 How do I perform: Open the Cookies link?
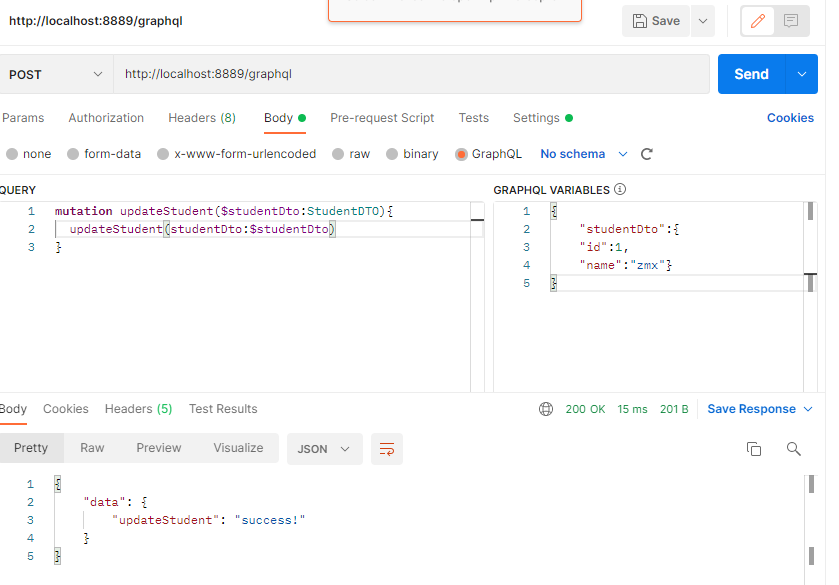[x=790, y=118]
